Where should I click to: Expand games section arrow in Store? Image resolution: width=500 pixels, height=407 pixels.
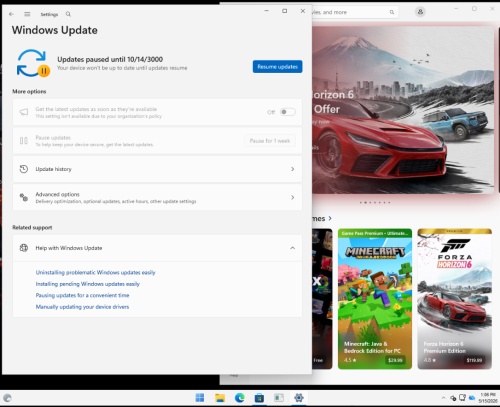tap(330, 218)
